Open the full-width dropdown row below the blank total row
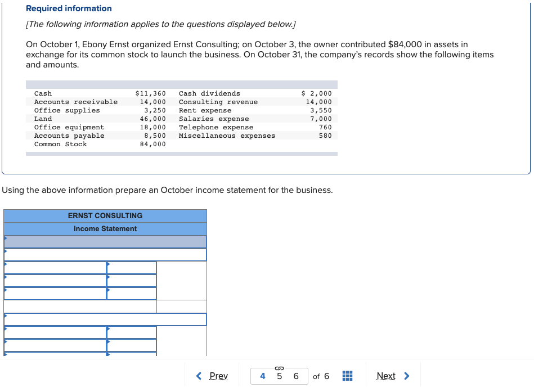The image size is (534, 392). [105, 319]
